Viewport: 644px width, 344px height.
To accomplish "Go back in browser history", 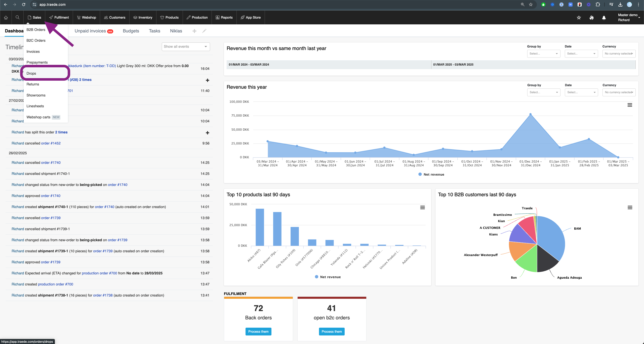I will tap(6, 5).
